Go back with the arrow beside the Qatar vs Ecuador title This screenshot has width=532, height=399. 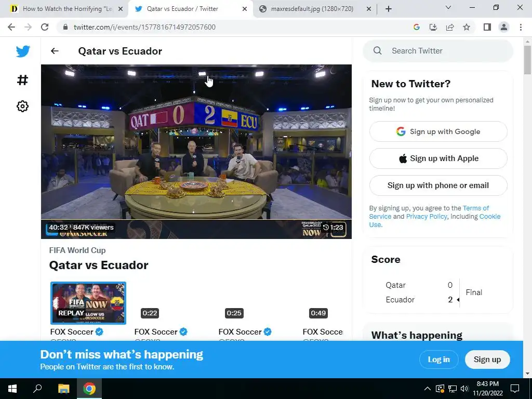pos(55,51)
